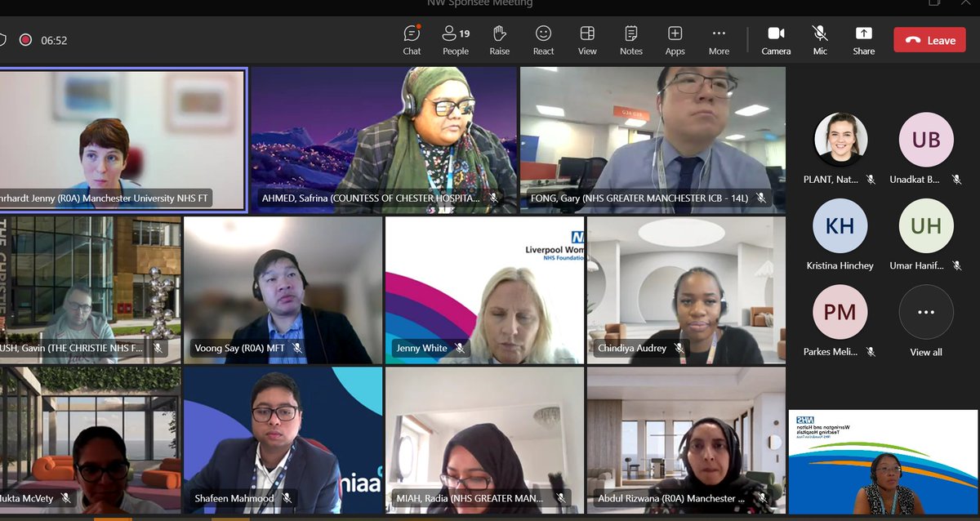Click muted mic icon beside Gavin's Christie tile
The image size is (980, 521).
point(158,348)
